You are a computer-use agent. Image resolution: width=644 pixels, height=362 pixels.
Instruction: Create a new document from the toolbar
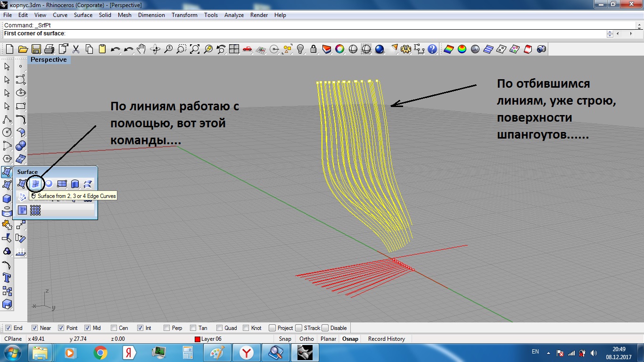coord(9,49)
